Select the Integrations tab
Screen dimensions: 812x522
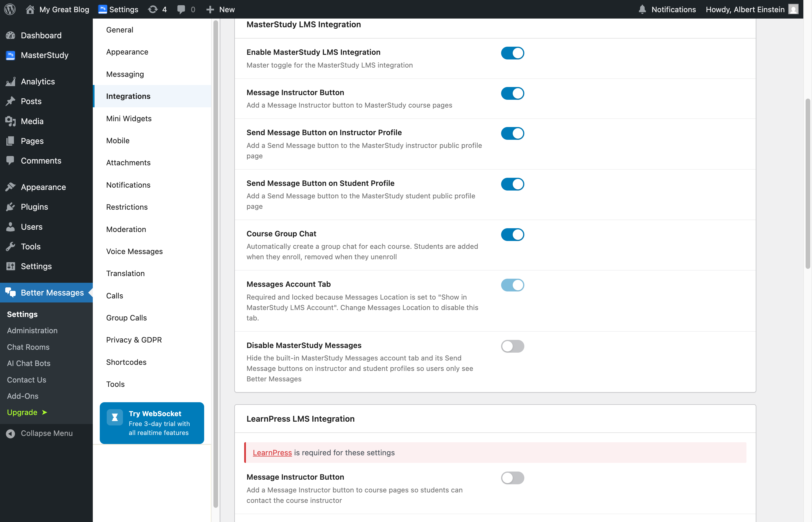point(152,96)
